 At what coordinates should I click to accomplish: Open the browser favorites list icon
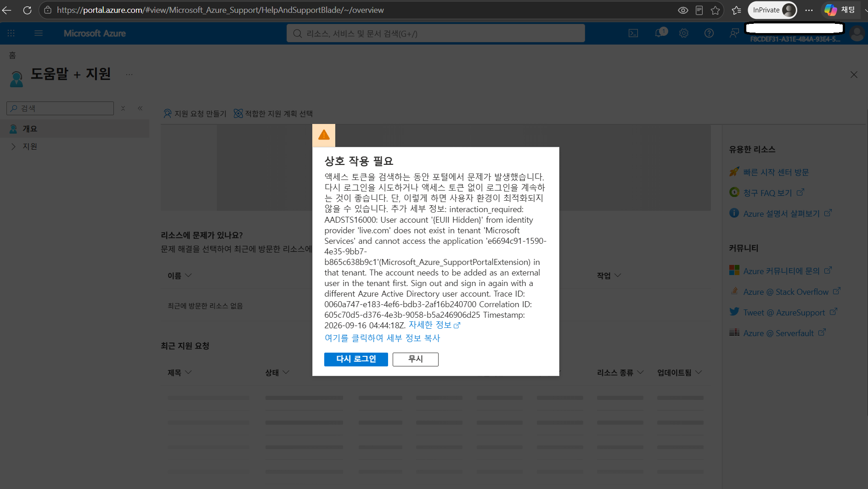coord(736,10)
